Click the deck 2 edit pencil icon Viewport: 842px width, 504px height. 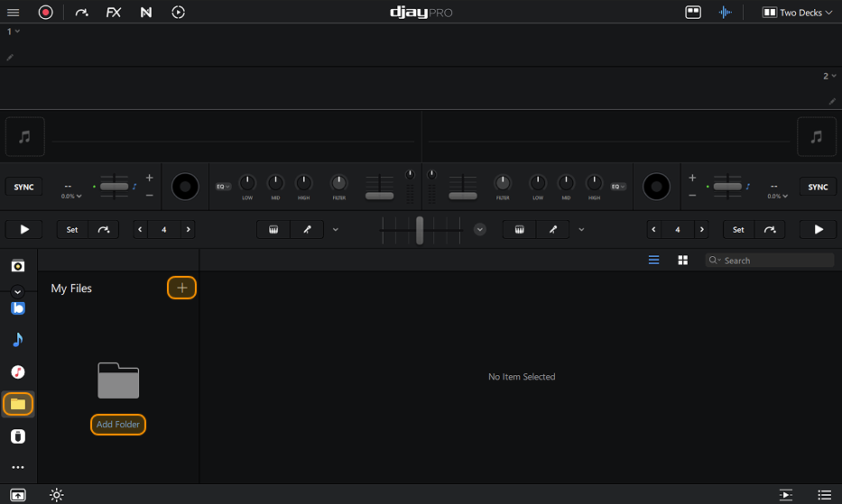(832, 101)
